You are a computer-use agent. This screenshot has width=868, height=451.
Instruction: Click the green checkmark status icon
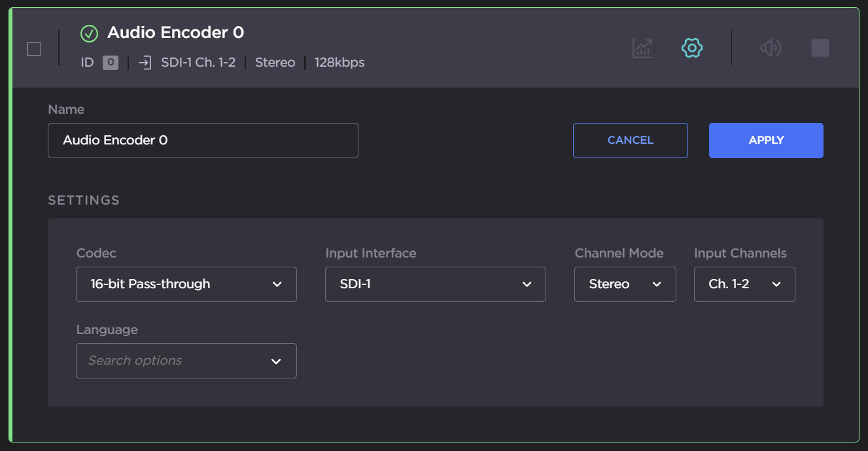coord(89,33)
